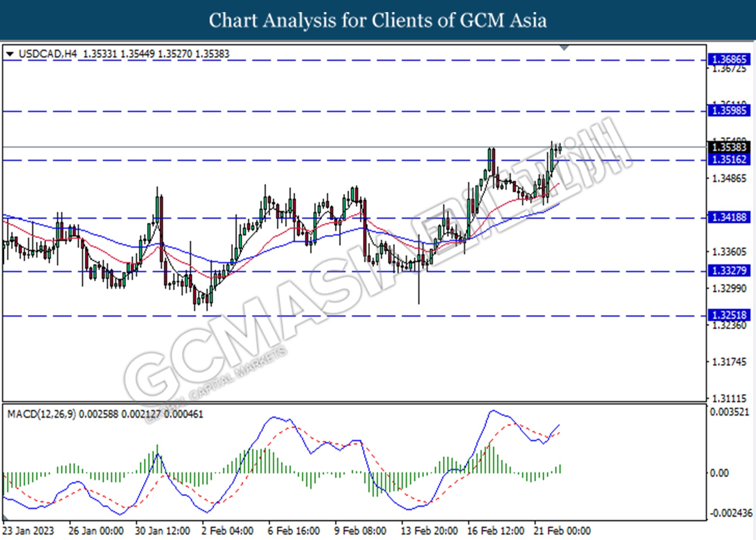Click the 21 Feb 00:00 date label

(x=562, y=531)
